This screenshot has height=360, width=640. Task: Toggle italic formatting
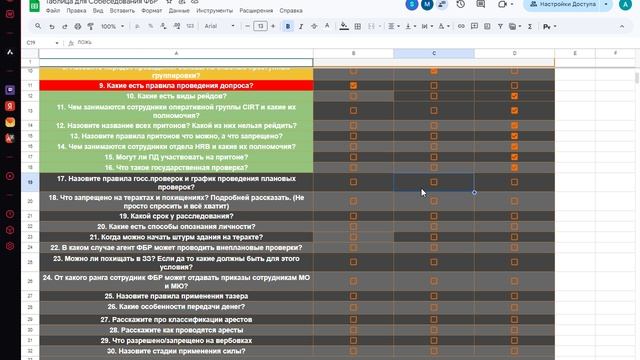[301, 26]
